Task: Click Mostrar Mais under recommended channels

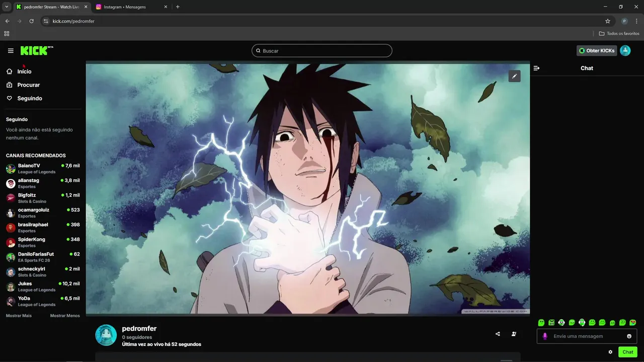Action: 19,316
